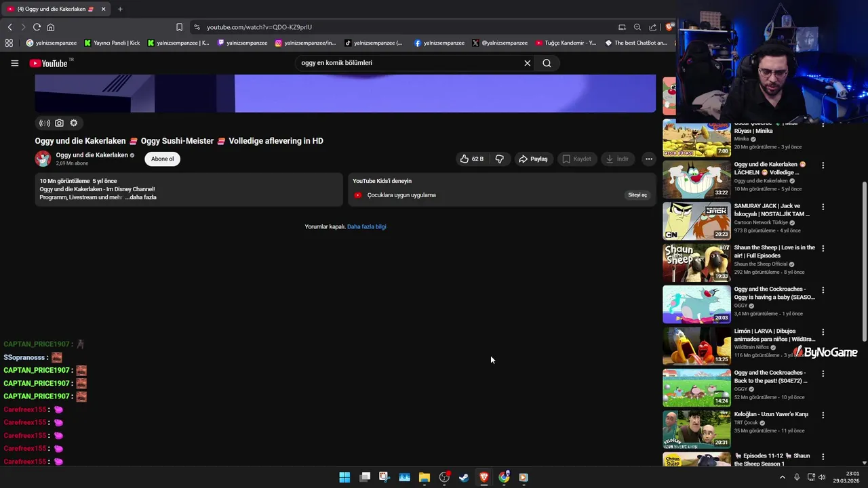
Task: Reload the current page
Action: pyautogui.click(x=37, y=27)
